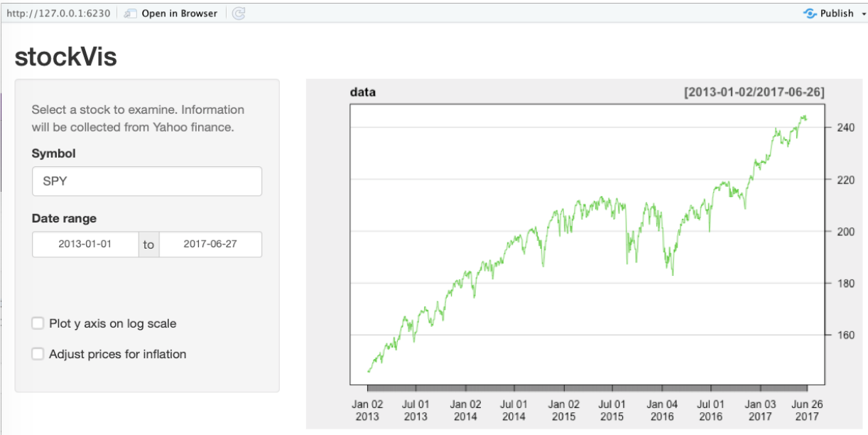Check Adjust prices for inflation
Image resolution: width=868 pixels, height=435 pixels.
click(x=38, y=354)
